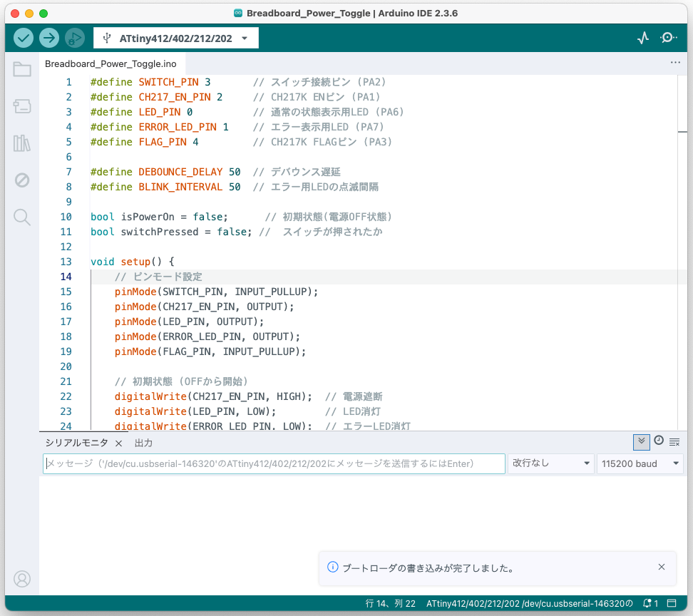Expand the 改行なし line ending dropdown
Image resolution: width=693 pixels, height=616 pixels.
coord(551,463)
